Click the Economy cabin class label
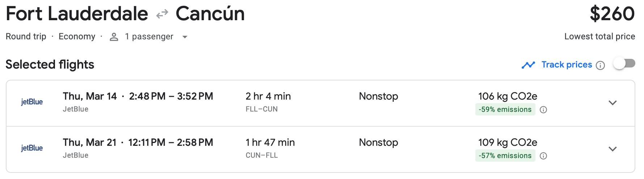The height and width of the screenshot is (179, 644). [x=77, y=36]
